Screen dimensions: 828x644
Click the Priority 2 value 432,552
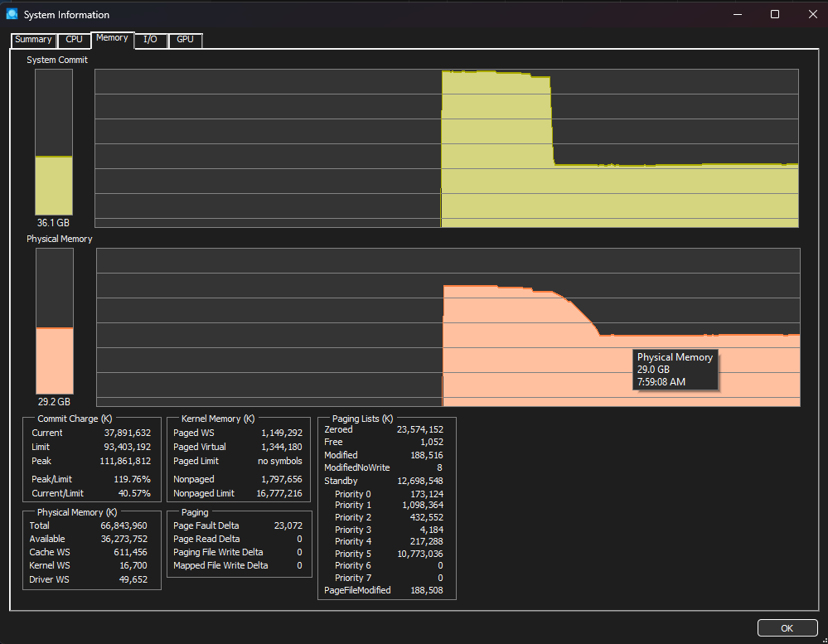427,518
